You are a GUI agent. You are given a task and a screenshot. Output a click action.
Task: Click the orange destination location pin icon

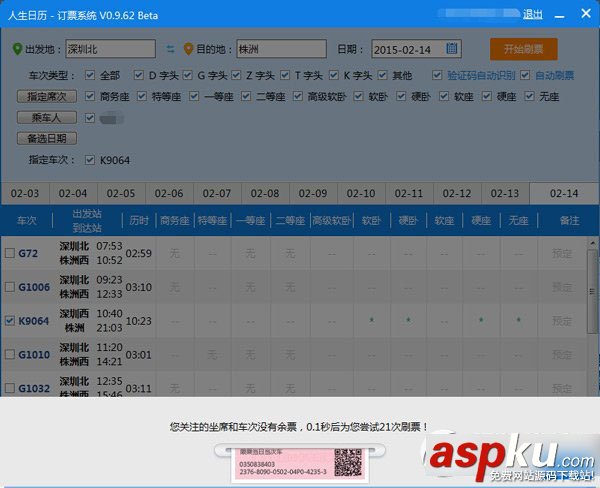tap(188, 49)
